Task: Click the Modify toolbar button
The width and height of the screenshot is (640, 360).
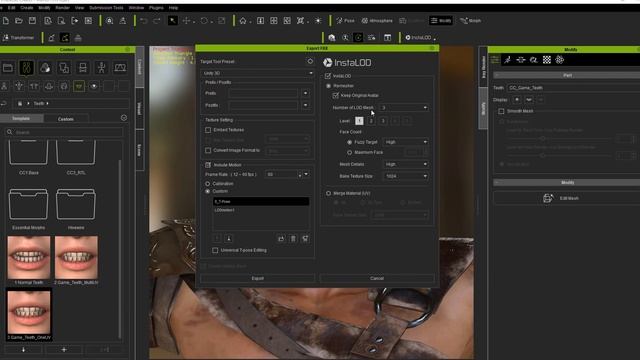Action: pyautogui.click(x=441, y=20)
